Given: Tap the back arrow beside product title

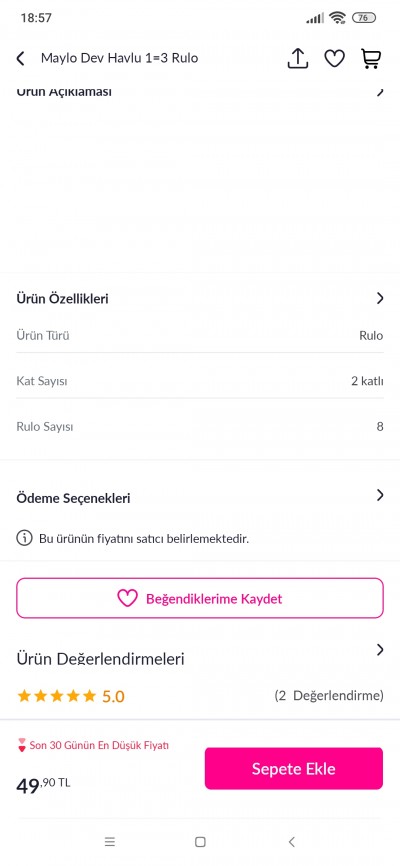Looking at the screenshot, I should (x=20, y=59).
